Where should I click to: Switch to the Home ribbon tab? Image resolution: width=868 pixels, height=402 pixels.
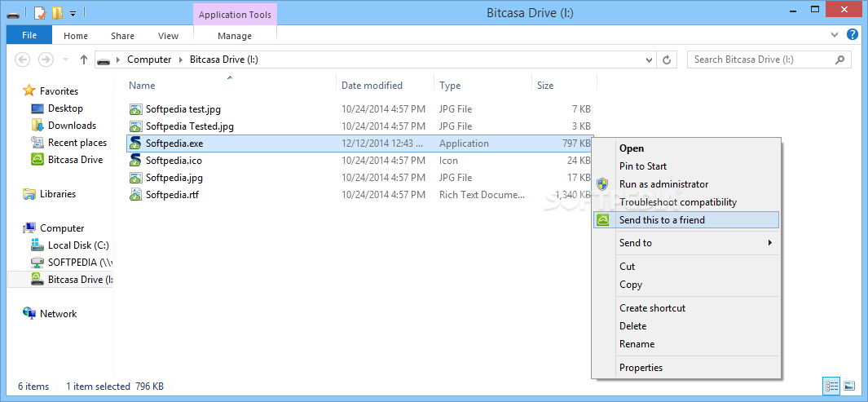[x=76, y=36]
